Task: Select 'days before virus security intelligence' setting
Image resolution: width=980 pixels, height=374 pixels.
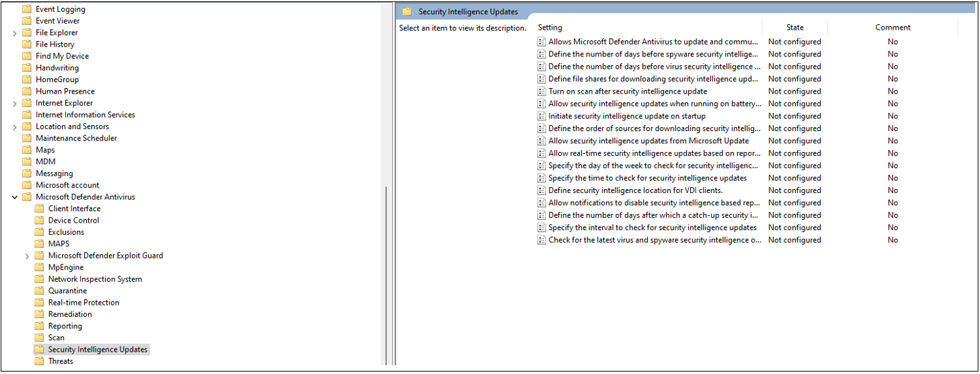Action: [654, 67]
